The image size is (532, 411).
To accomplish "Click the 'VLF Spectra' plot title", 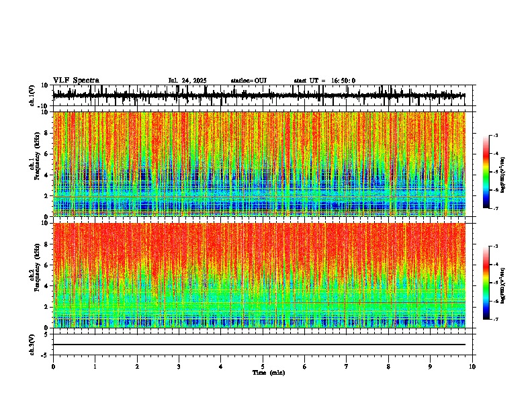I will point(76,81).
